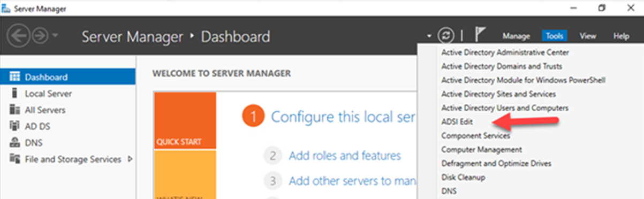This screenshot has width=644, height=199.
Task: Click the Dashboard tile icon in the sidebar
Action: click(15, 77)
